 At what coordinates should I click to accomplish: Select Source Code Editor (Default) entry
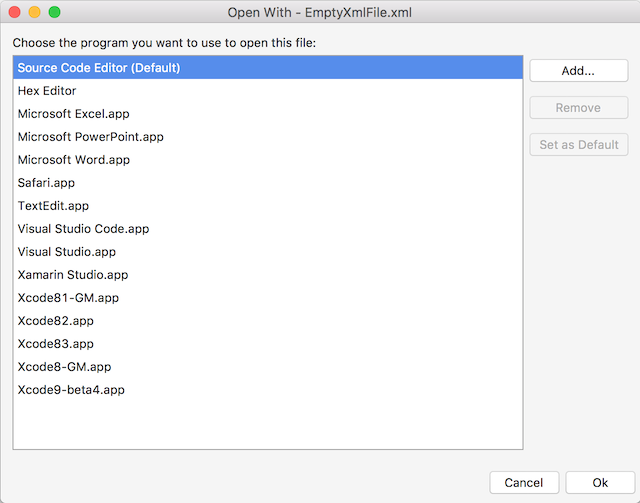[268, 68]
